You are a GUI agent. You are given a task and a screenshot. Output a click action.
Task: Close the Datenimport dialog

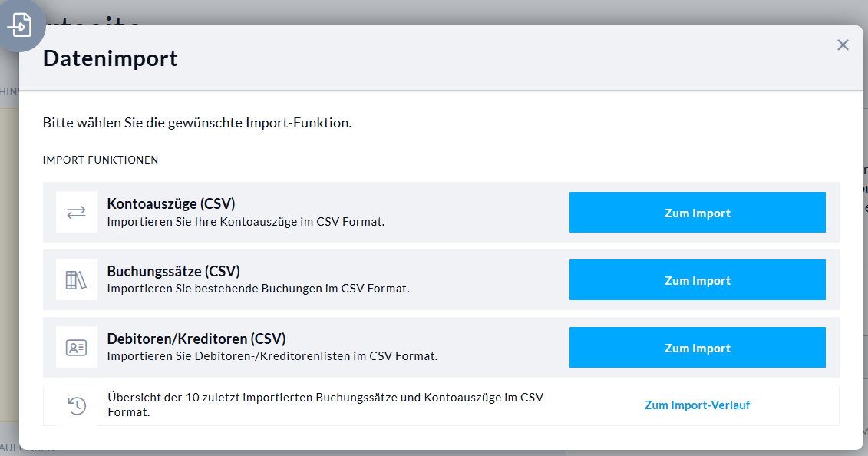pyautogui.click(x=843, y=45)
